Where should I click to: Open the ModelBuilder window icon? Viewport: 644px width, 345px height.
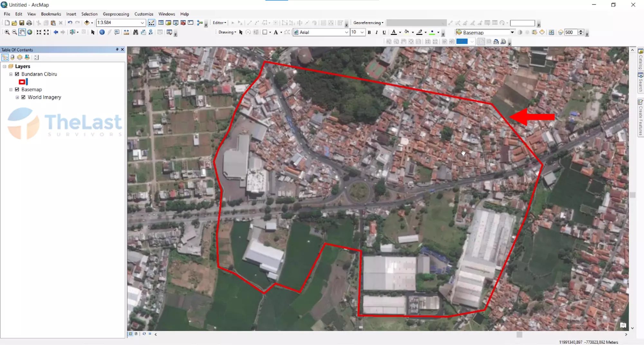click(200, 23)
